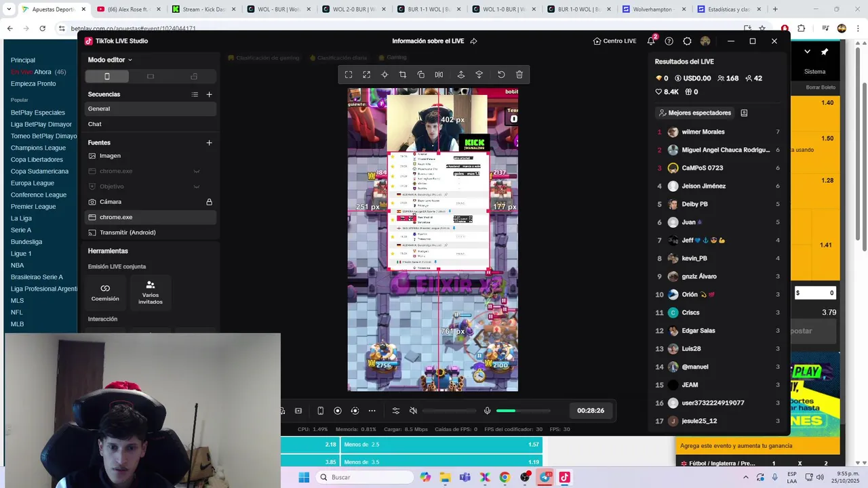Switch to BetPlay Apuestas Deportivas browser tab

click(x=52, y=9)
